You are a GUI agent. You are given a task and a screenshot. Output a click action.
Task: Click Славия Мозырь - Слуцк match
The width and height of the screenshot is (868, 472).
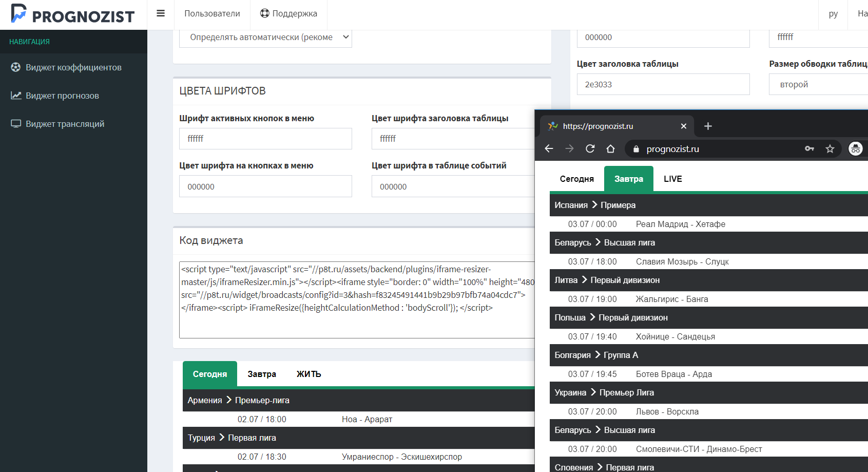[x=682, y=261]
